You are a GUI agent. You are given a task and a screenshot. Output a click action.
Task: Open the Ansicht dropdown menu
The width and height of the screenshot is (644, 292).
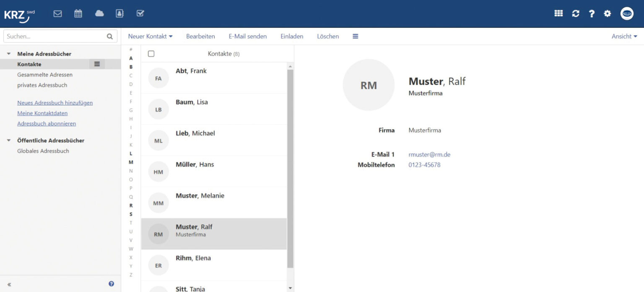pos(624,36)
